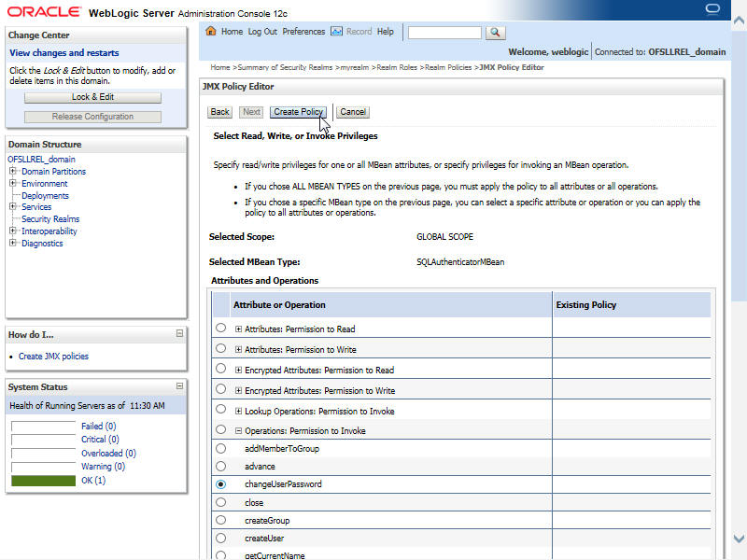Click the green OK status bar

[43, 481]
